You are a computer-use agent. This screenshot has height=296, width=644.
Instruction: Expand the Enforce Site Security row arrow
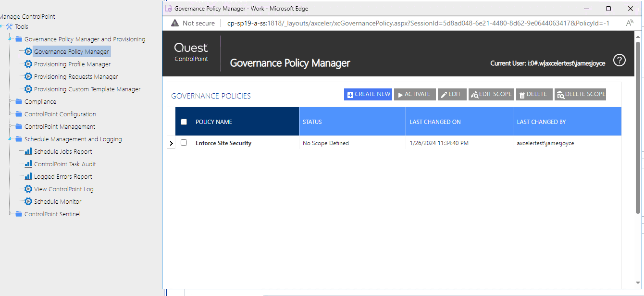[171, 143]
